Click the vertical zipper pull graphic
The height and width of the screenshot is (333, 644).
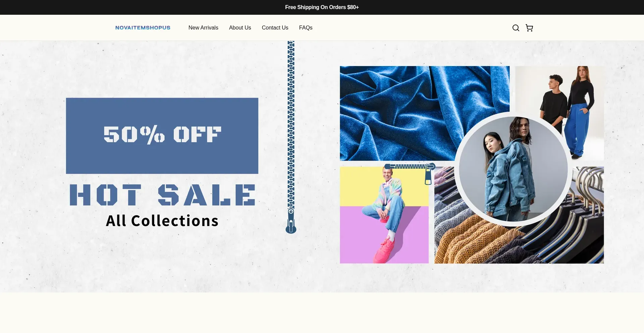click(x=291, y=221)
